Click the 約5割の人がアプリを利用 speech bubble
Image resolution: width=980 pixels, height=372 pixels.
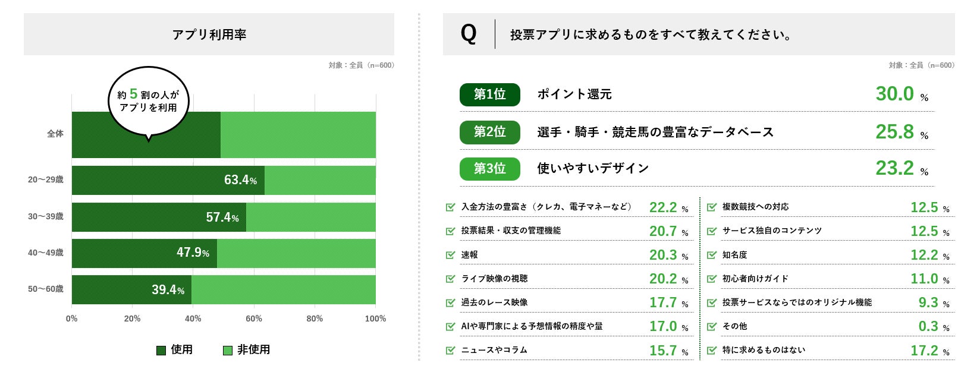click(x=148, y=101)
